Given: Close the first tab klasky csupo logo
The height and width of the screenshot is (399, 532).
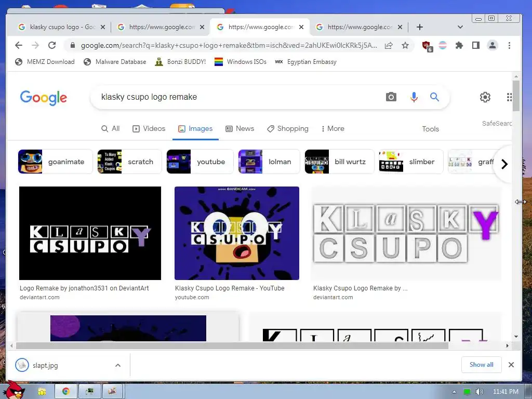Looking at the screenshot, I should pos(103,27).
